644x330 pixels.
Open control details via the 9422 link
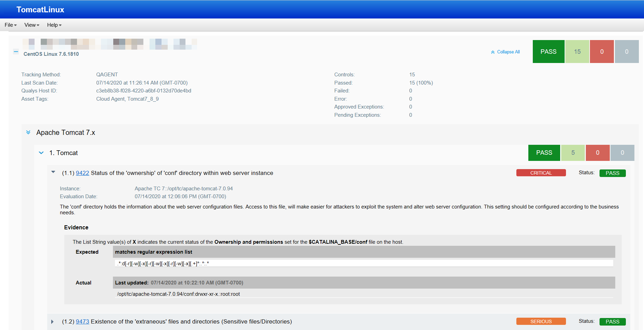(82, 173)
